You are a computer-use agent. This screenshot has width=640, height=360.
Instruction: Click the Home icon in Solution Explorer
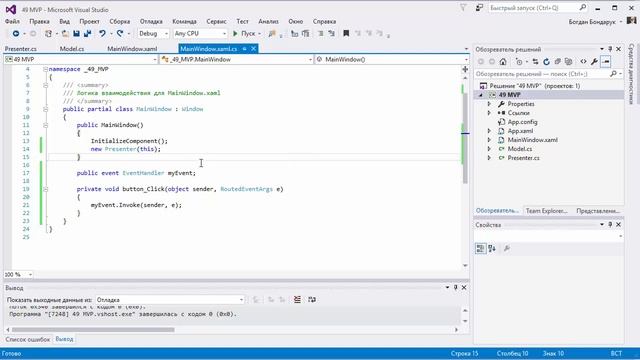tap(503, 62)
